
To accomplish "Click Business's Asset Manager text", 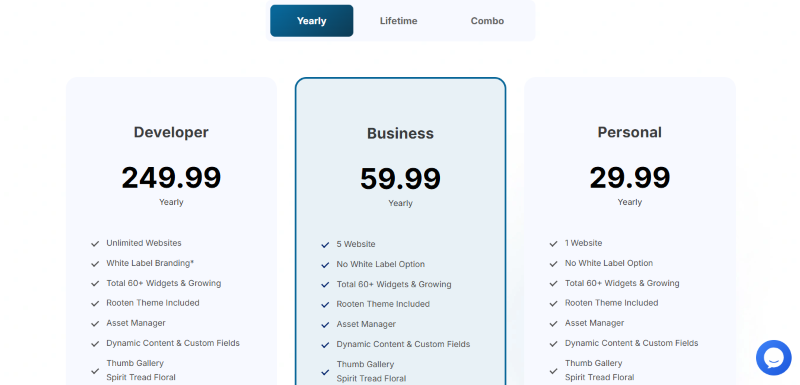I will coord(366,324).
